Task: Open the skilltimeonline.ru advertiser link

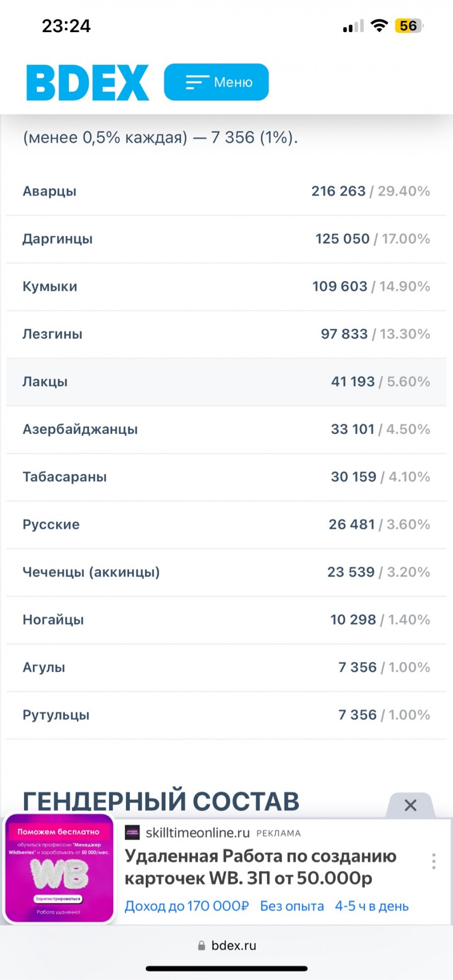Action: coord(197,833)
